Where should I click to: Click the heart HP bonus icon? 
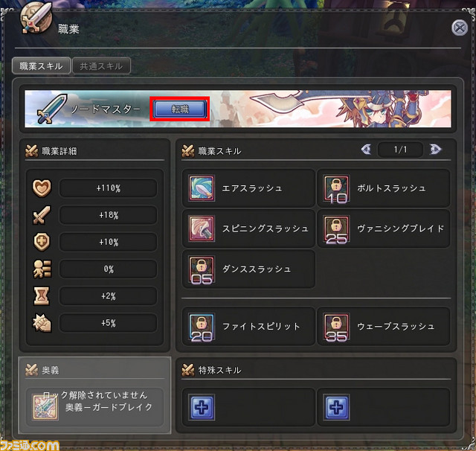[42, 188]
